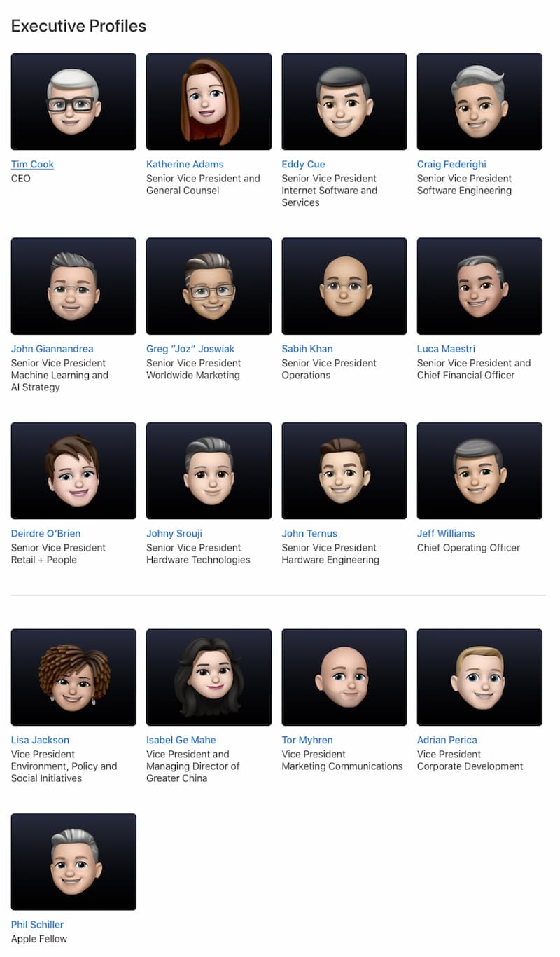
Task: Open the Tim Cook profile link
Action: [32, 165]
